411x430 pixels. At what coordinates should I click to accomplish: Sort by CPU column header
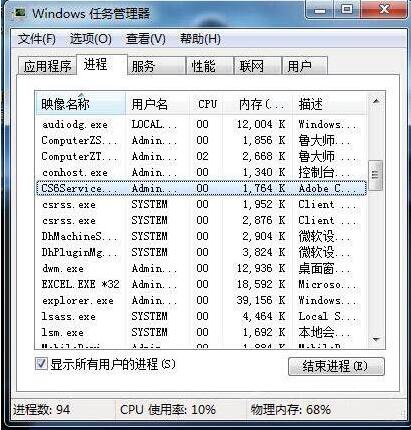pyautogui.click(x=206, y=104)
